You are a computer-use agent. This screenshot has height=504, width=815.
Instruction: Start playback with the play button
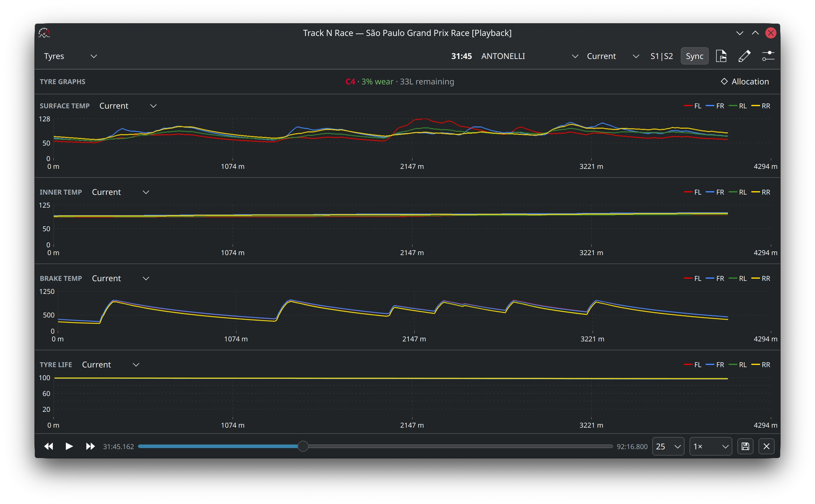tap(69, 446)
